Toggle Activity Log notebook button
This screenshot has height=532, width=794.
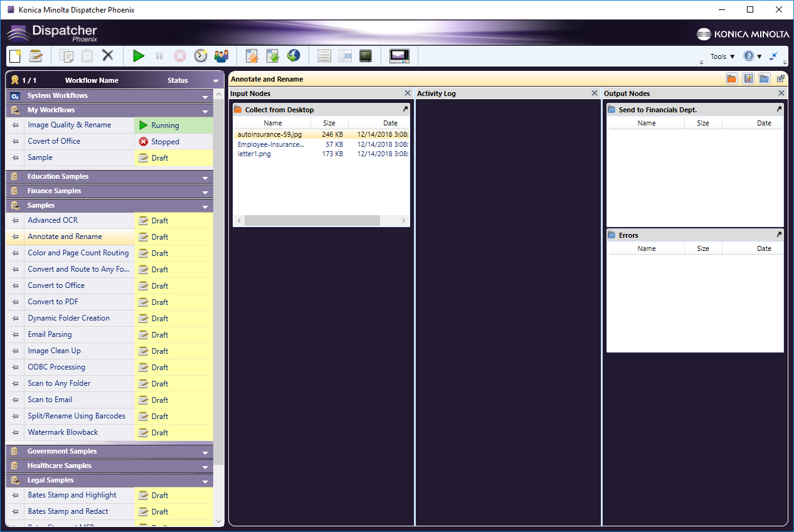pyautogui.click(x=748, y=78)
